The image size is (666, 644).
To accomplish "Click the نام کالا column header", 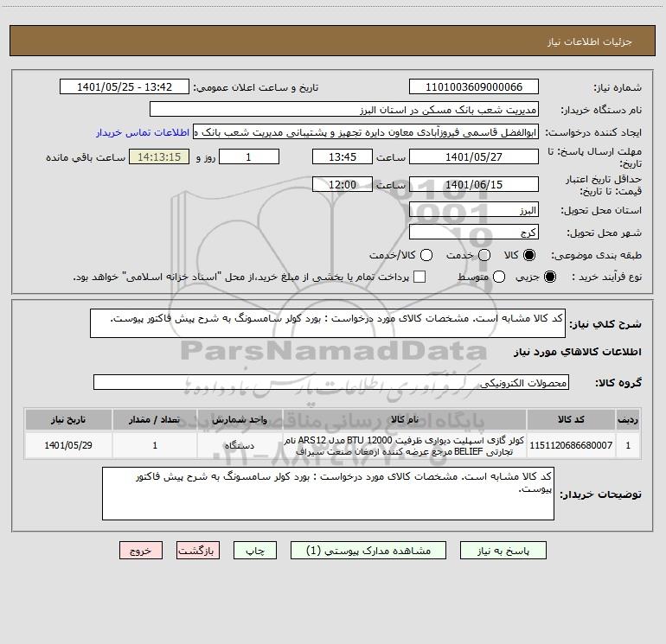I will pos(405,419).
